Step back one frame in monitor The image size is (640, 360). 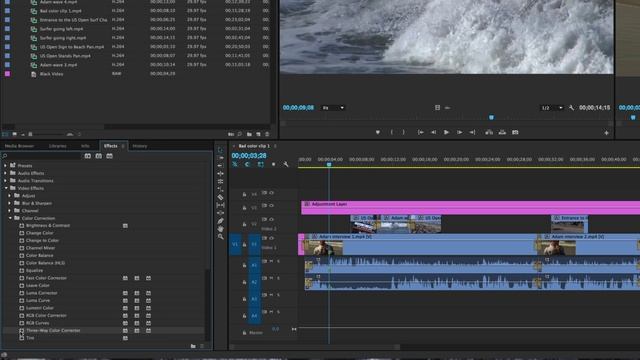[x=433, y=132]
